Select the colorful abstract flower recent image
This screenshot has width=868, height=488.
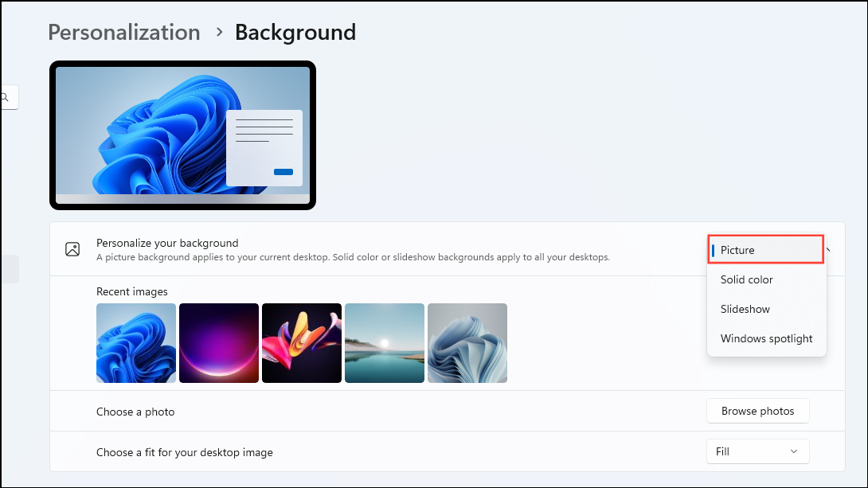click(x=302, y=343)
